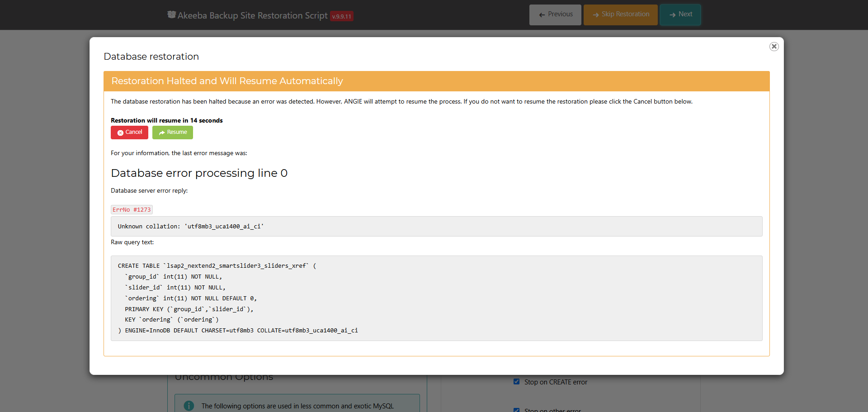The height and width of the screenshot is (412, 868).
Task: Click the green Resume button
Action: point(173,133)
